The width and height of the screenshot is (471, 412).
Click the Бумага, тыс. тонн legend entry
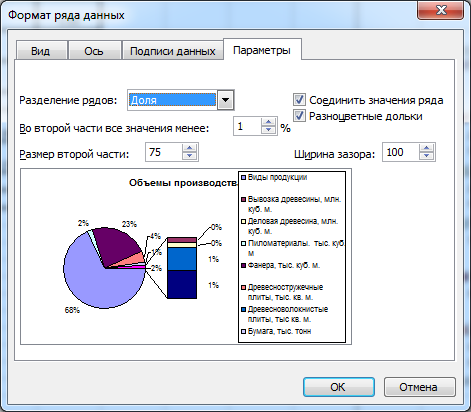coord(276,331)
